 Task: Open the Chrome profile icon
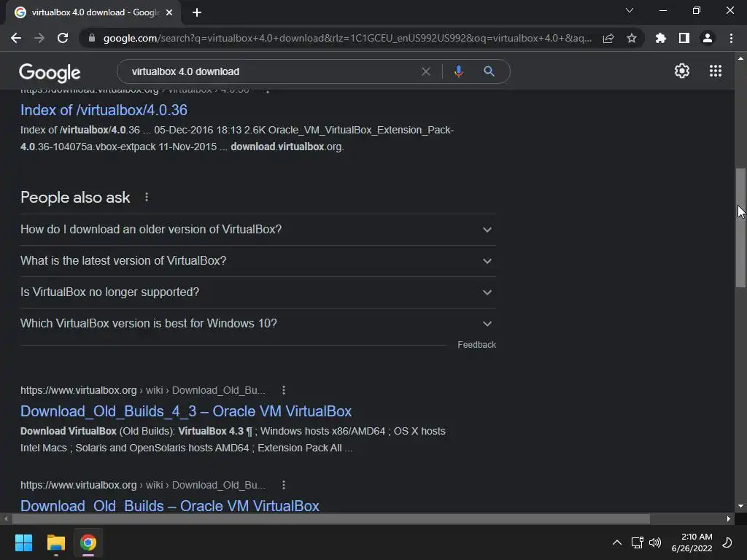708,38
